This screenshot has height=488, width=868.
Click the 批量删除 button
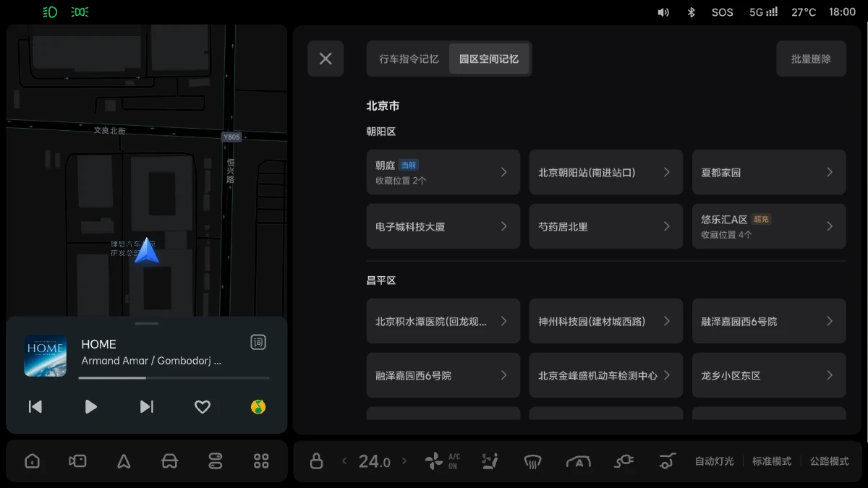pyautogui.click(x=811, y=59)
